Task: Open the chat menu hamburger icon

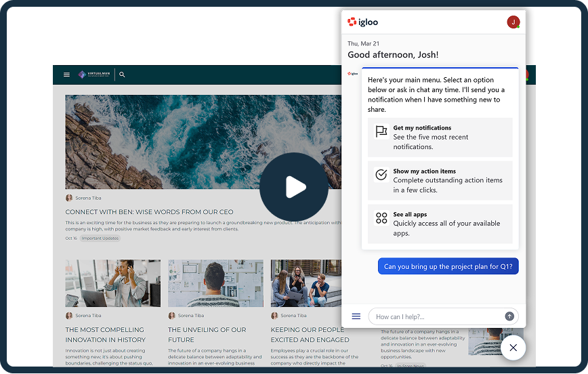Action: coord(356,316)
